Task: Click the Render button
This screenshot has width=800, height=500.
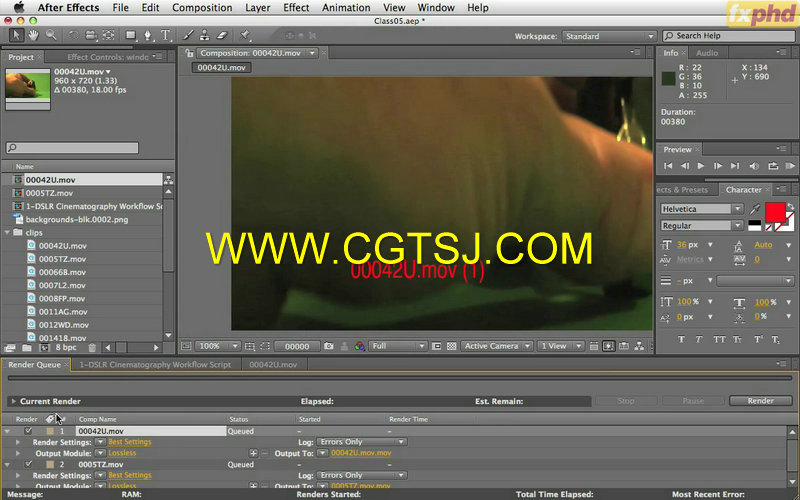Action: 760,401
